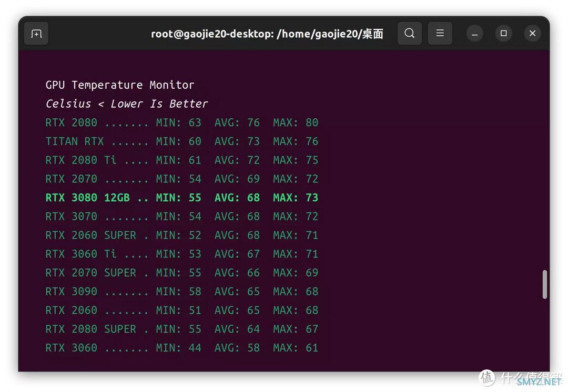Click 'AVG: 67' in the RTX 3060 Ti row
This screenshot has width=568, height=392.
coord(237,254)
